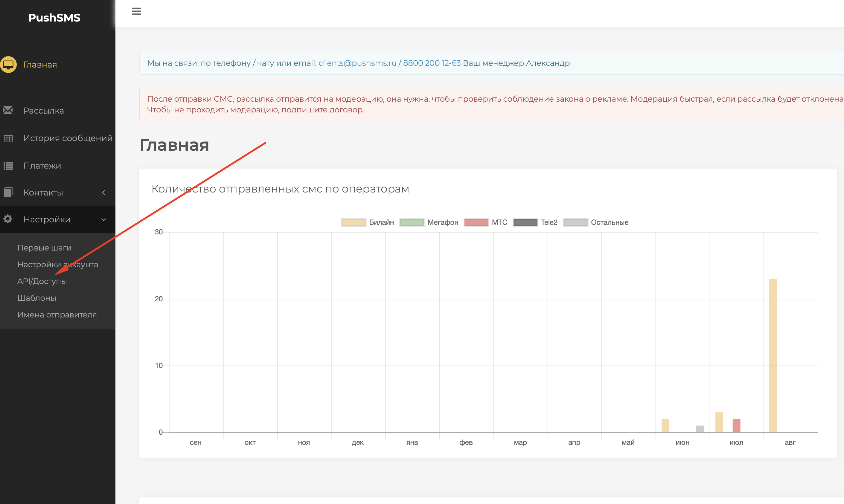Click the авг axis label
Screen dimensions: 844x504
click(790, 442)
